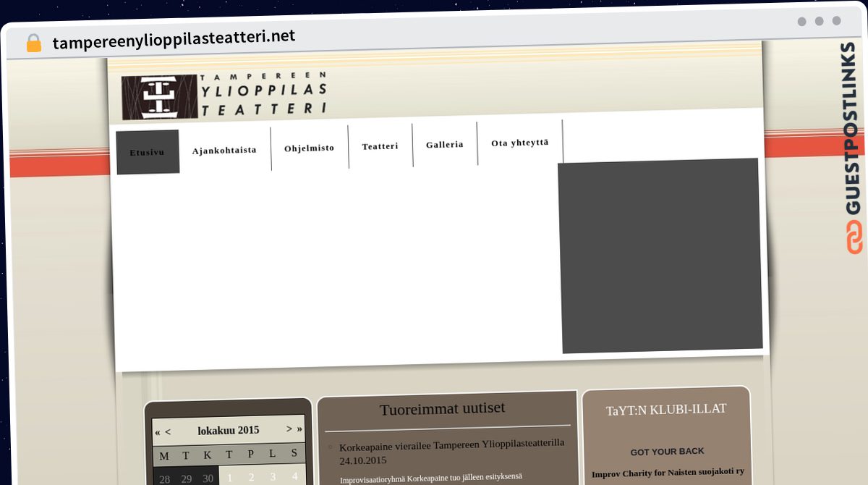Click the TaYT:N KLUBI-ILLAT heading

(666, 410)
